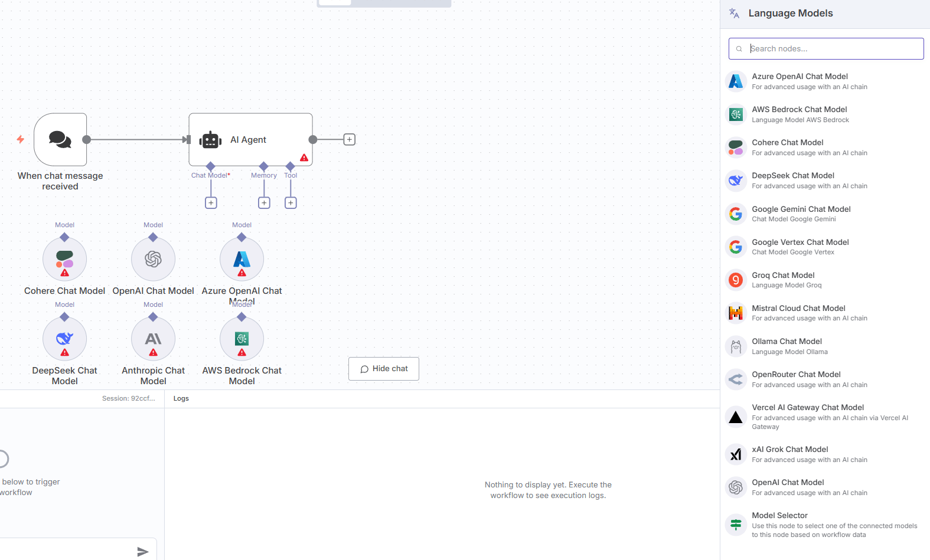930x560 pixels.
Task: Open the DeepSeek Chat Model canvas node
Action: click(x=64, y=339)
